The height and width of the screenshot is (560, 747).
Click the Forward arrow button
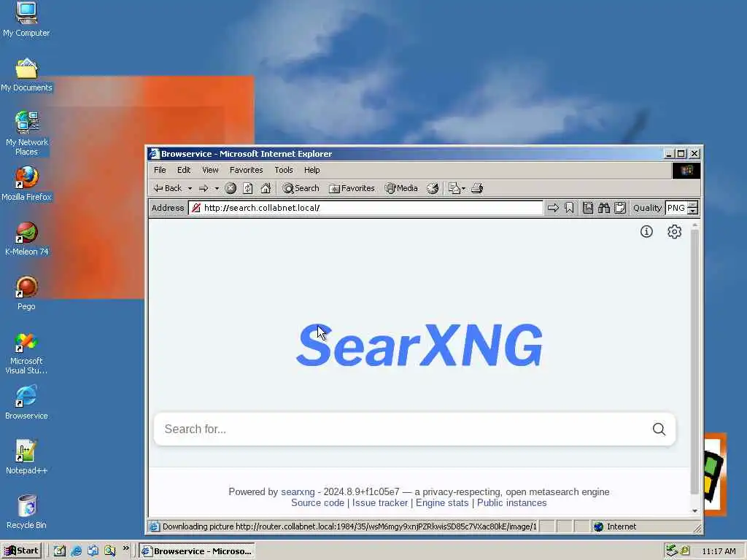[x=204, y=189]
